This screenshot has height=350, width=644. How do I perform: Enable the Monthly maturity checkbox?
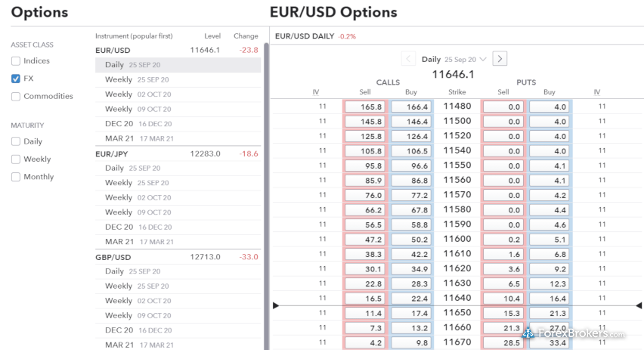coord(16,177)
